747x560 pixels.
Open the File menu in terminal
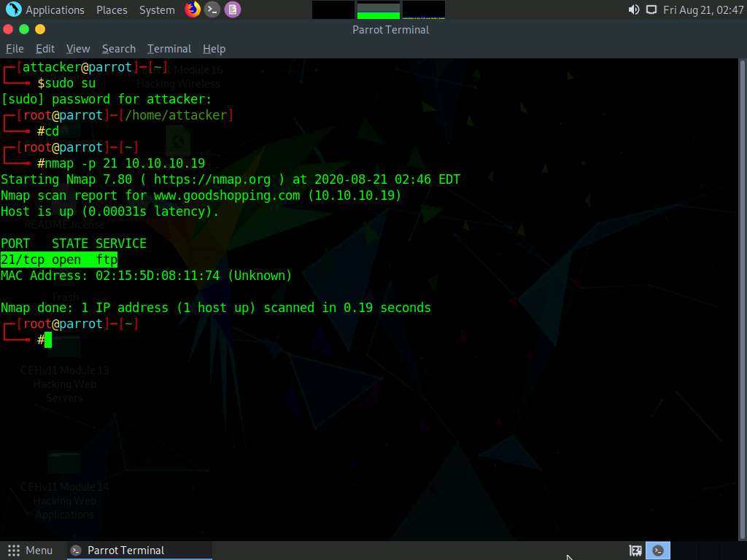pos(15,49)
